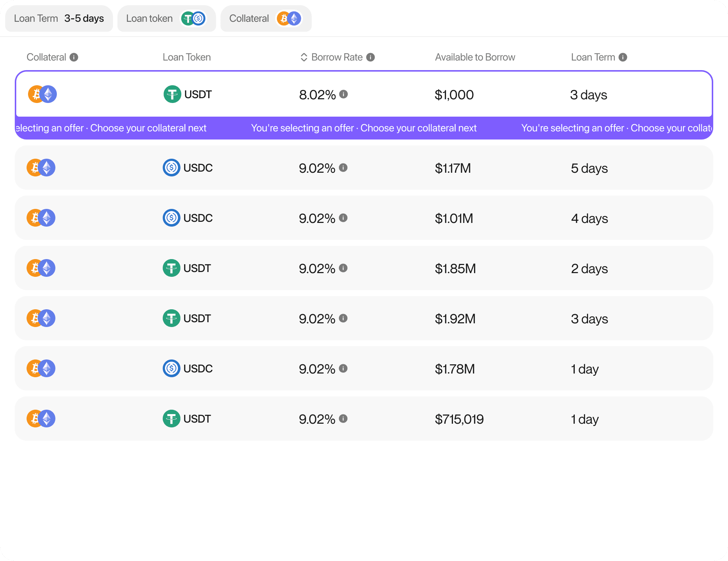Click the USDC token icon in $1.78M row
This screenshot has height=561, width=728.
[172, 368]
